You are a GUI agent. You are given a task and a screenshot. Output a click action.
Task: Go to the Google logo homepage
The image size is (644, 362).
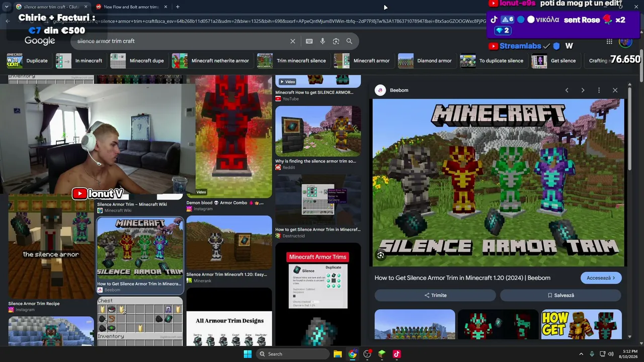40,41
